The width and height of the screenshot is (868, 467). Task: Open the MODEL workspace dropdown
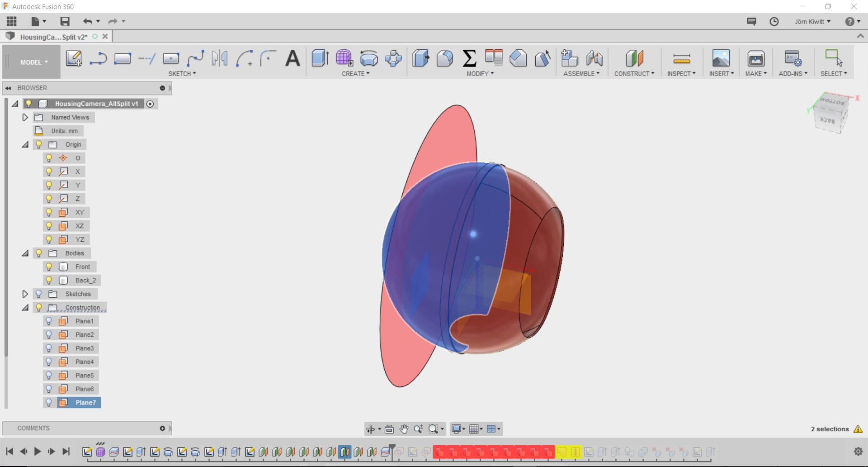34,62
